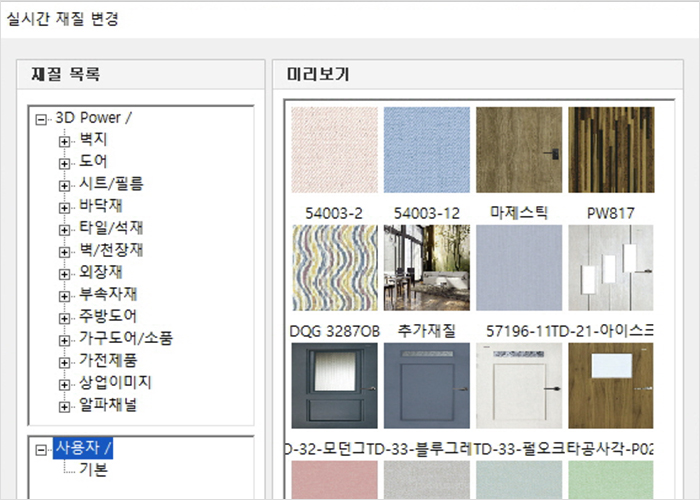
Task: Collapse the 3D Power root node
Action: click(x=41, y=119)
